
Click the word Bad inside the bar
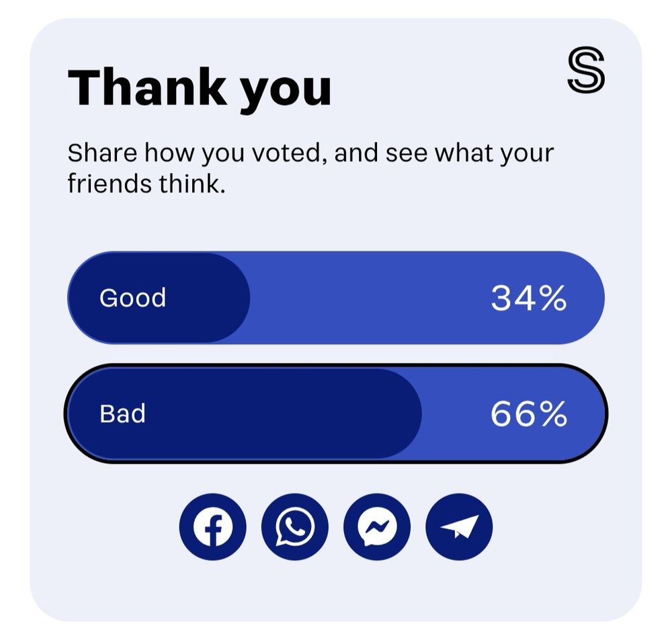point(122,413)
